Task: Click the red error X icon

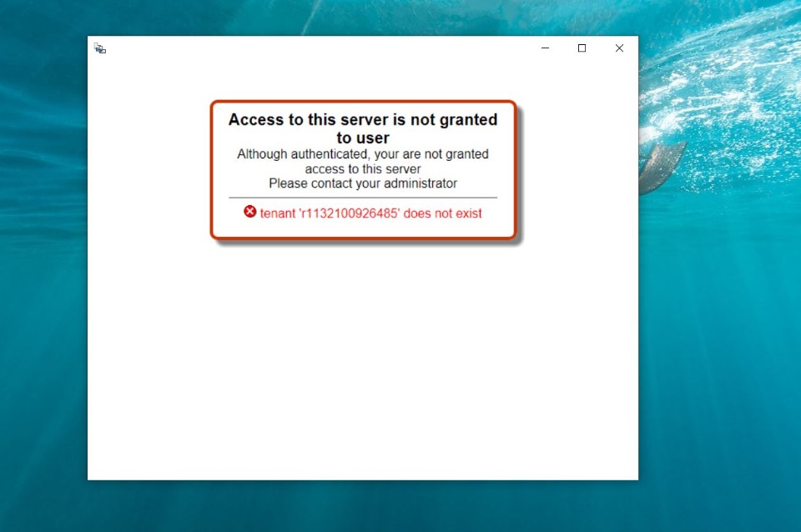Action: point(249,211)
